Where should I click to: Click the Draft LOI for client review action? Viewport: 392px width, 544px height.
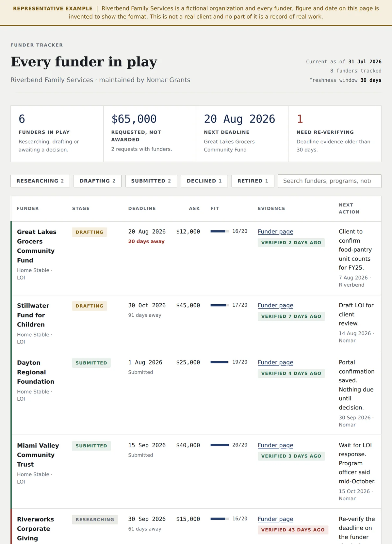356,314
